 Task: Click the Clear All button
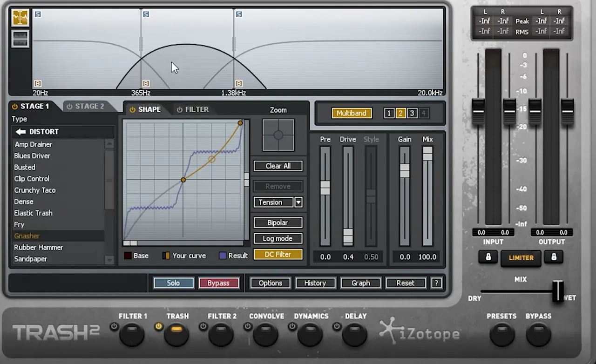[278, 166]
